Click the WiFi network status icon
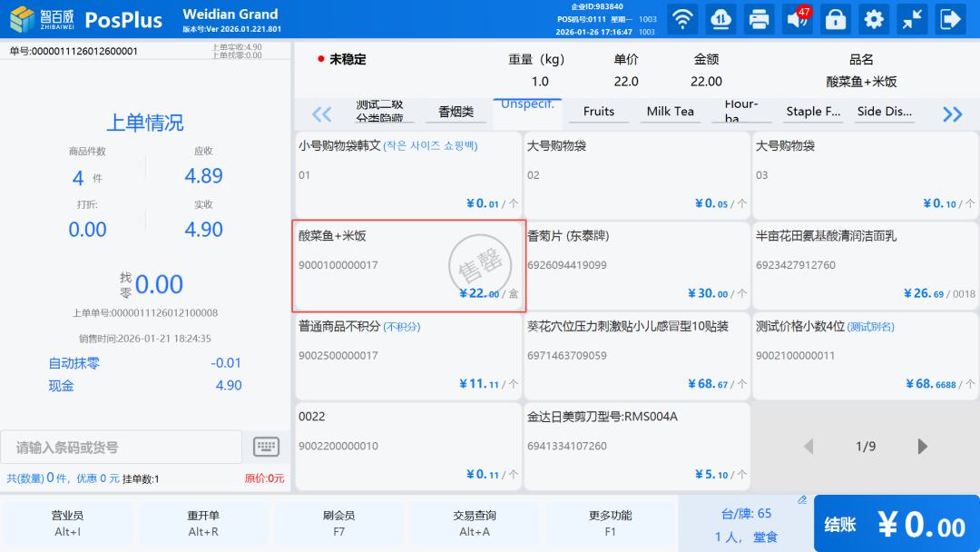This screenshot has height=552, width=980. tap(682, 19)
